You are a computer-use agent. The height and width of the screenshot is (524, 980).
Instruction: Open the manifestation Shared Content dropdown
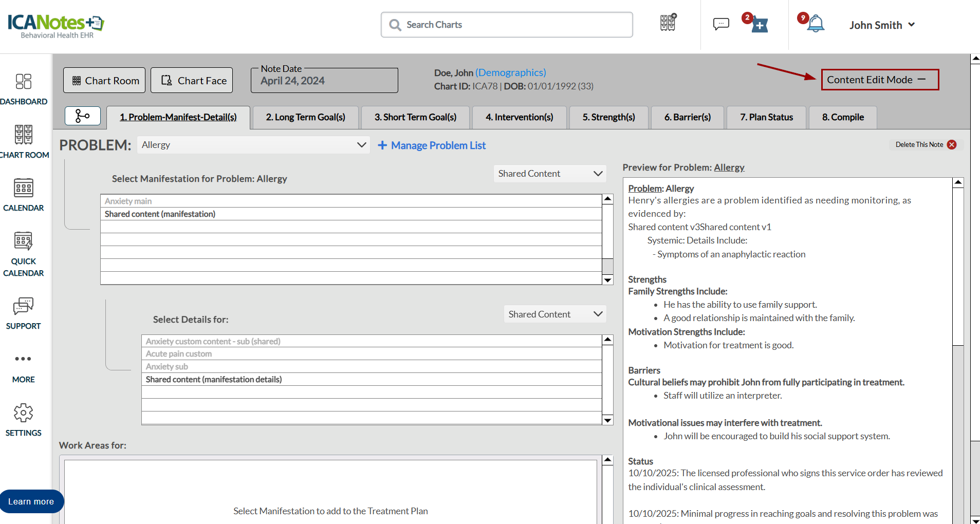549,174
